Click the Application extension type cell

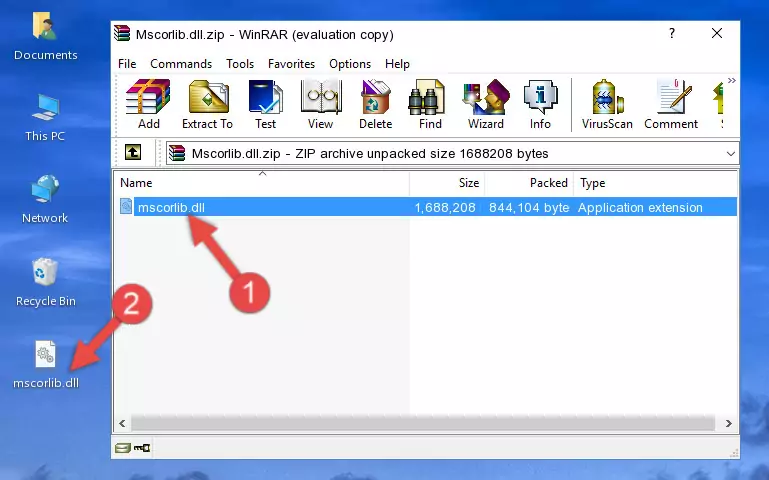pos(640,207)
